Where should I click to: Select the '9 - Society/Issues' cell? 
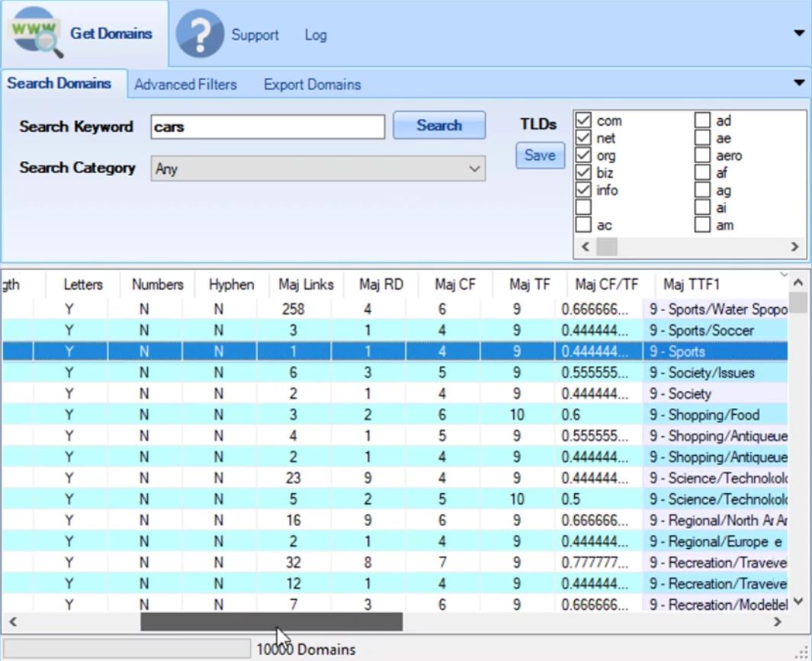coord(715,373)
